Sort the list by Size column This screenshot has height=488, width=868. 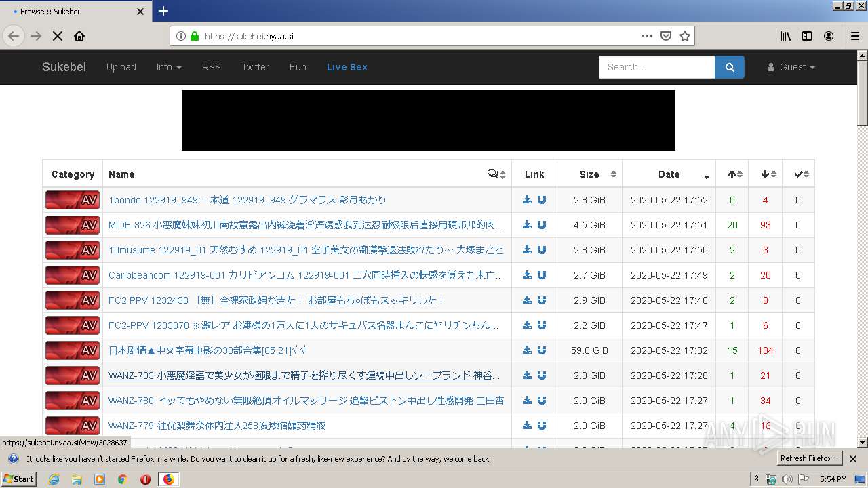pyautogui.click(x=589, y=174)
